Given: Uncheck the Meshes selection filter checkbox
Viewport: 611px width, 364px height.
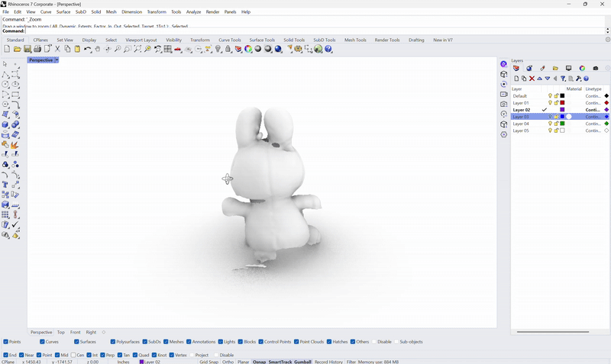Looking at the screenshot, I should click(x=166, y=342).
